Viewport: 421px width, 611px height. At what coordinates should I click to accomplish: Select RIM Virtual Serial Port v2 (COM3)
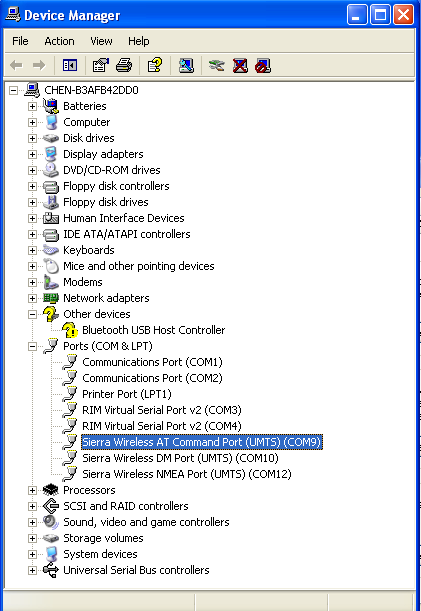[x=162, y=410]
